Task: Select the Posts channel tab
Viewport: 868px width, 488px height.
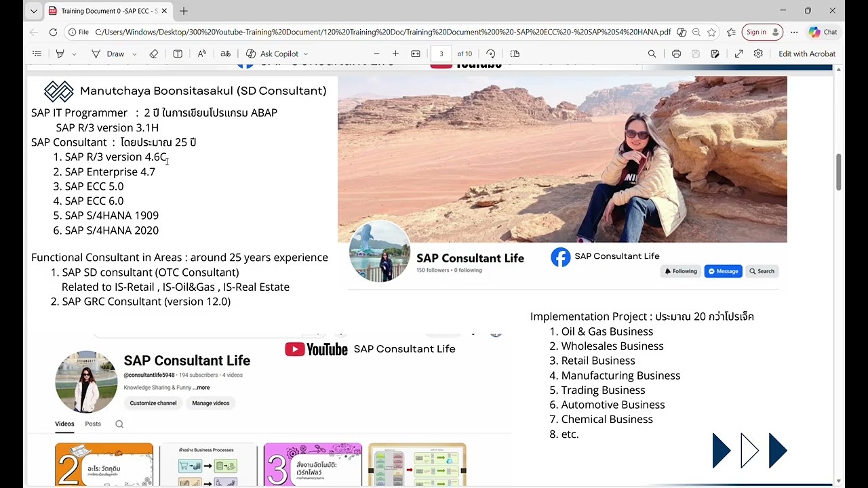Action: pos(93,424)
